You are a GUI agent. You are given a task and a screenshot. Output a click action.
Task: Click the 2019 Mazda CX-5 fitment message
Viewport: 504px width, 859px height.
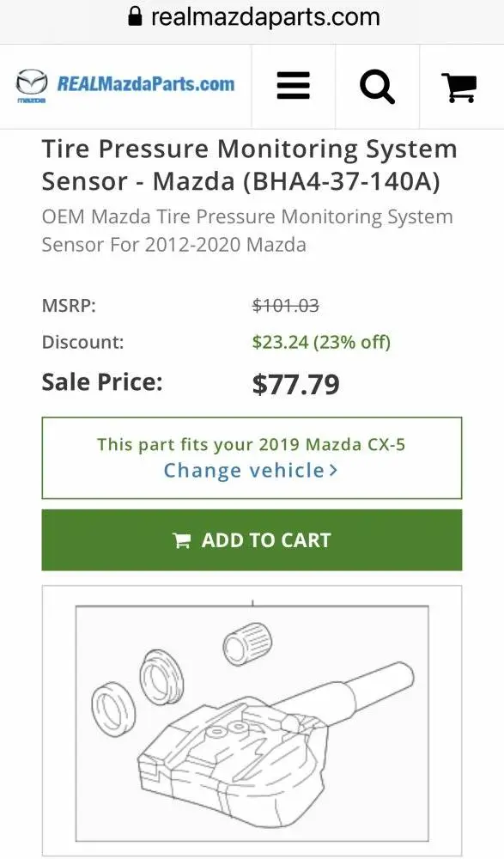pos(252,444)
